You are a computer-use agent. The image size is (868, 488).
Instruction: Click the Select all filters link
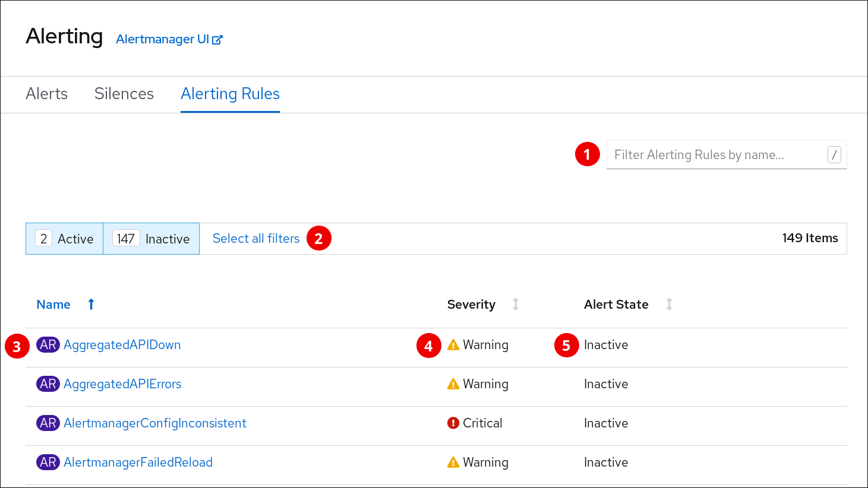(x=256, y=239)
